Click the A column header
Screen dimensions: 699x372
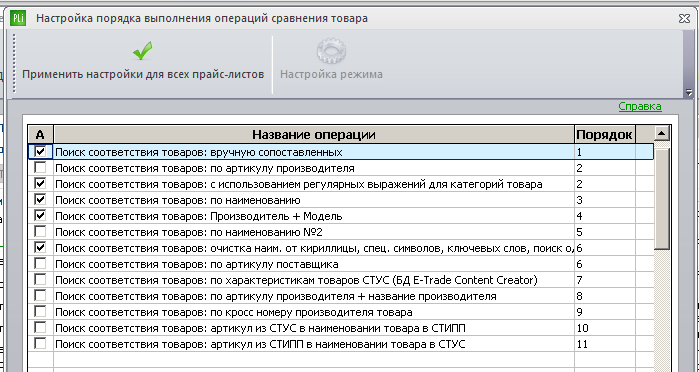(40, 134)
